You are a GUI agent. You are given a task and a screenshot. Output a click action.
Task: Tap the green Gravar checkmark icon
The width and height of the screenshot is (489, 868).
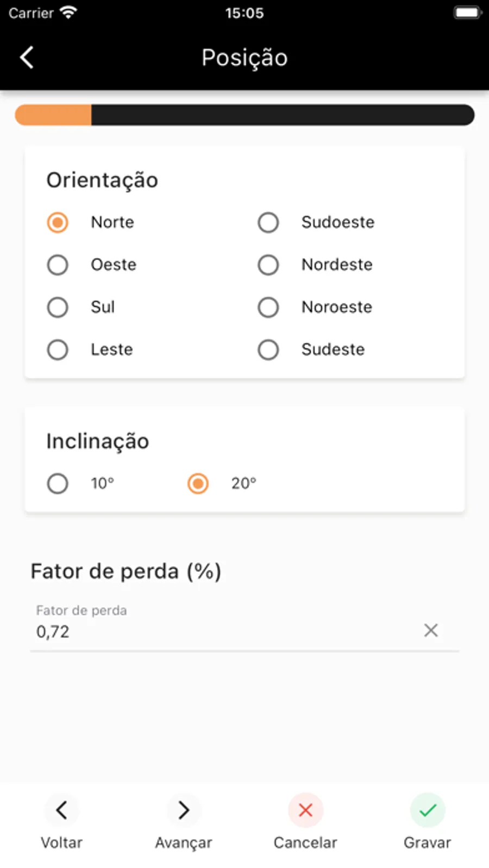[x=428, y=810]
